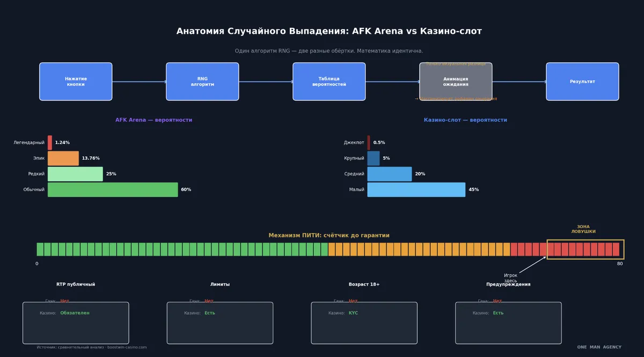Click the gray "Анимация ожидания" box
The width and height of the screenshot is (644, 357).
[456, 82]
